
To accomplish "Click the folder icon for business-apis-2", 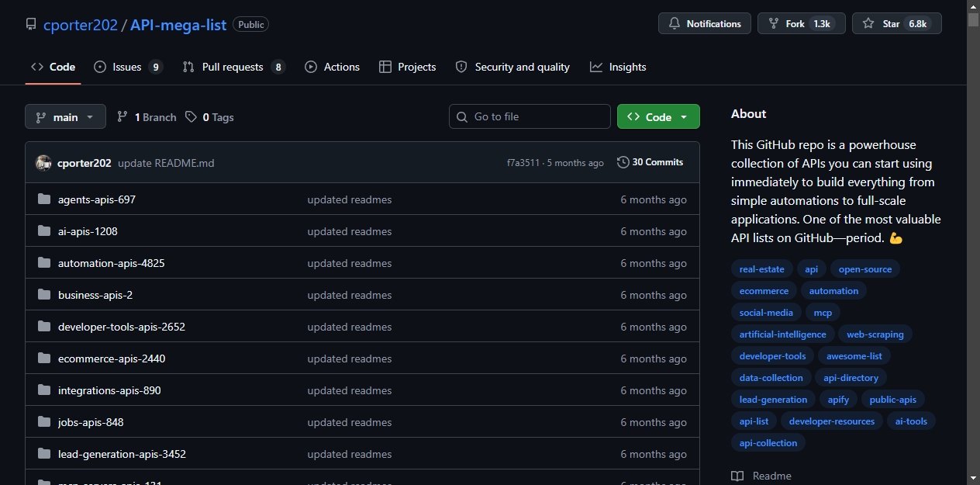I will [x=44, y=295].
